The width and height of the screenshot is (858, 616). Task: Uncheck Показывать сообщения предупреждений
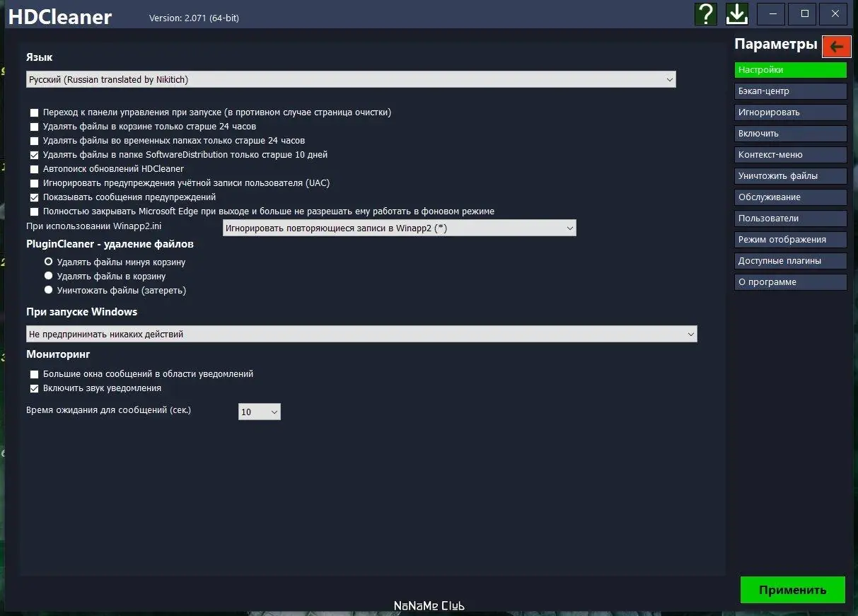coord(35,197)
